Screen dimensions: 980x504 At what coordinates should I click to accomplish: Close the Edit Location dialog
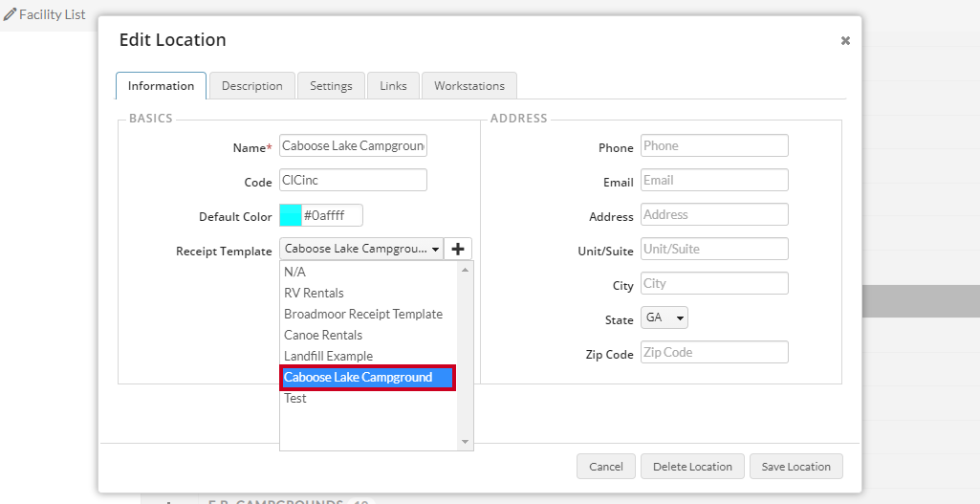pos(845,40)
